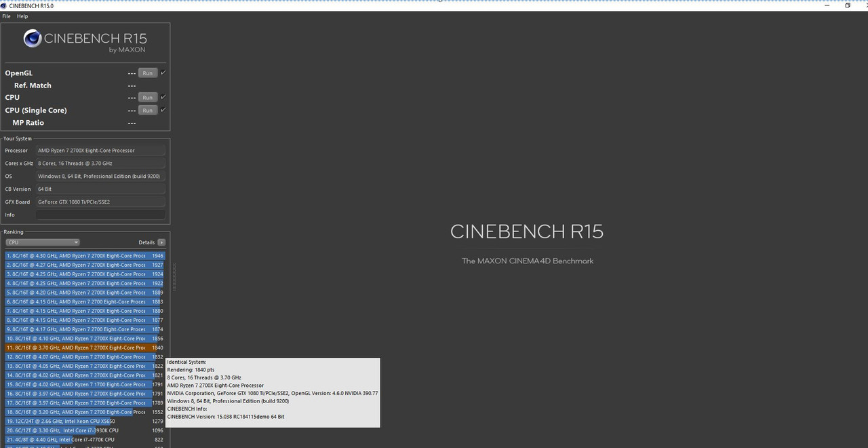
Task: Toggle the OpenGL test checkmark
Action: click(x=163, y=73)
